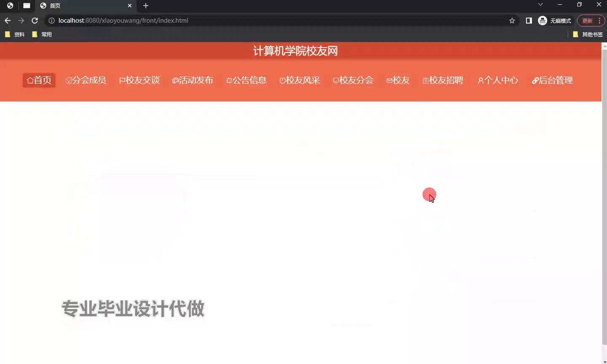Click the browser back arrow
Image resolution: width=607 pixels, height=364 pixels.
click(8, 21)
